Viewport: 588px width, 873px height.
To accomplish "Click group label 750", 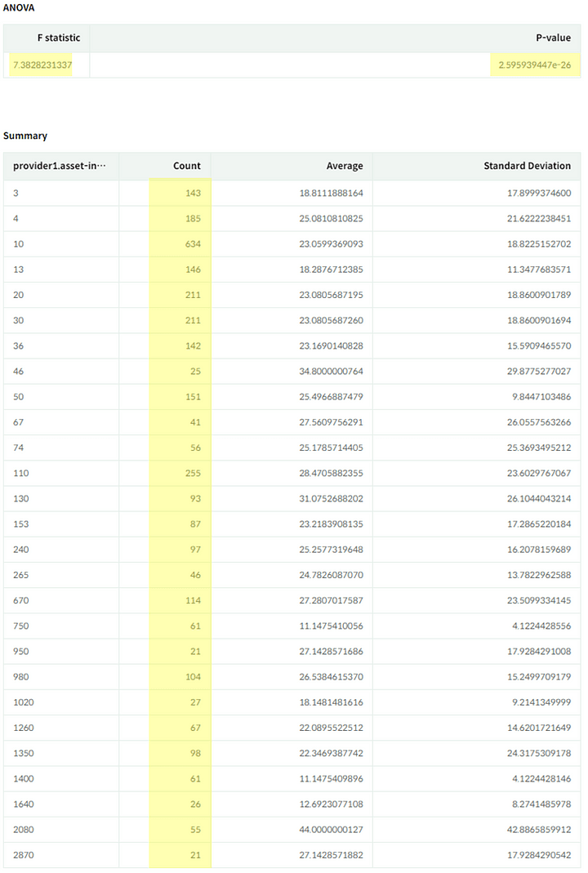I will (x=20, y=626).
